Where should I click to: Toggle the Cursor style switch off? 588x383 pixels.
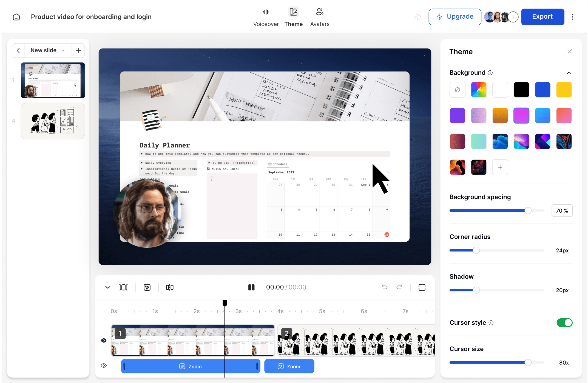tap(564, 323)
